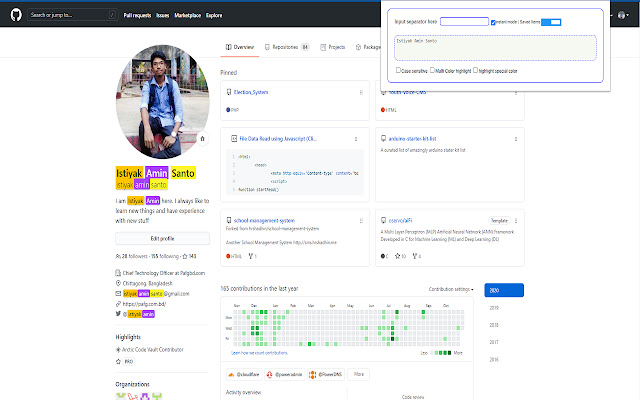
Task: Click the Cloudflare organization icon
Action: tap(231, 375)
